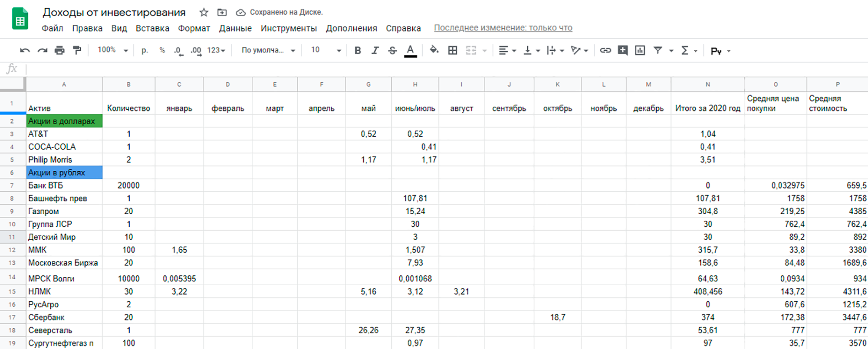Screen dimensions: 868x349
Task: Open zoom level 100% dropdown
Action: [113, 50]
